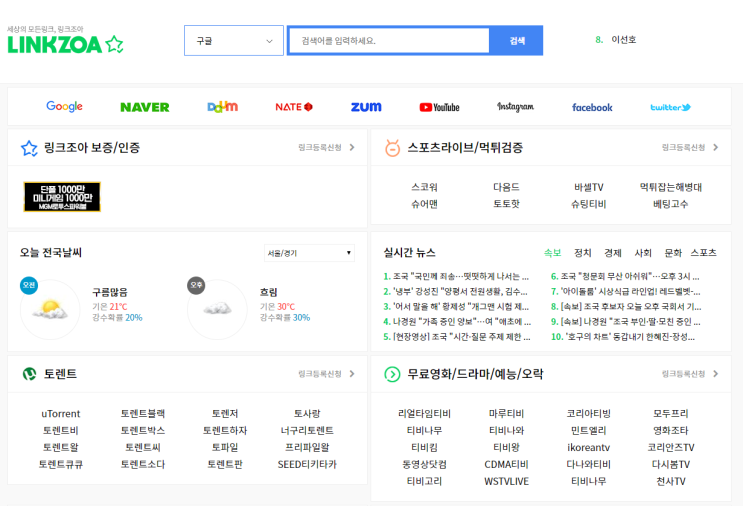
Task: Open the SEED티키타카 link
Action: [307, 464]
